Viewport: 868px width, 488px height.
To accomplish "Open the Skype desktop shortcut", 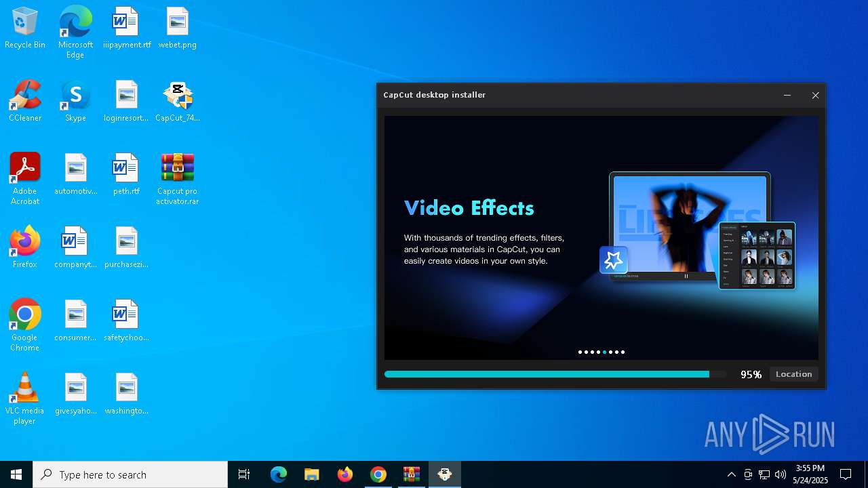I will point(75,101).
